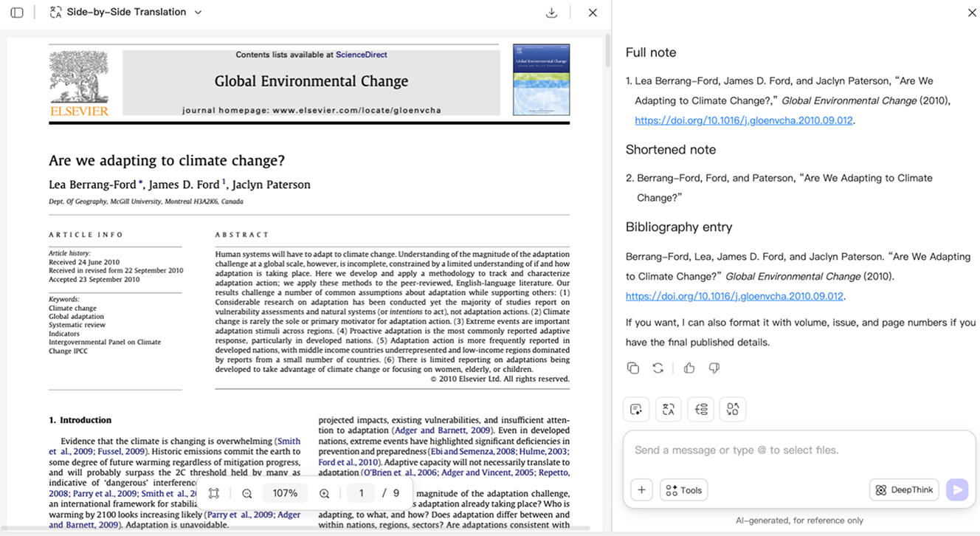
Task: Click the article title 'Are we adapting to climate change?'
Action: (x=167, y=160)
